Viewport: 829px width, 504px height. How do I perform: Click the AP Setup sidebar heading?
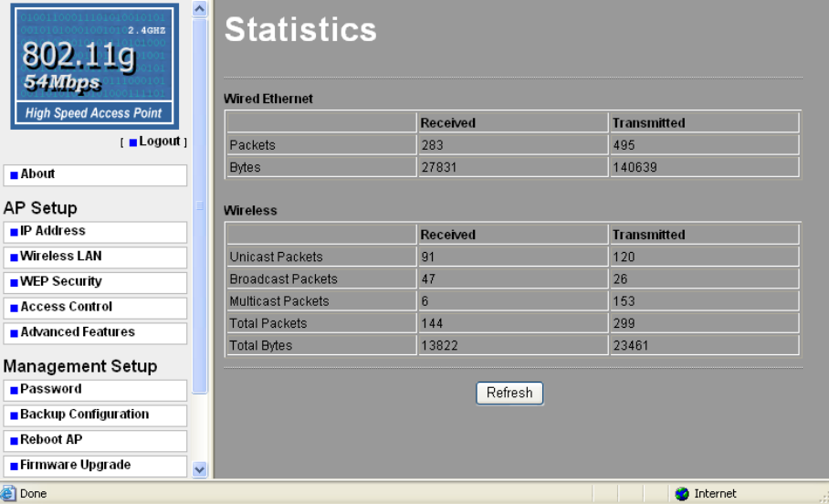[x=40, y=208]
